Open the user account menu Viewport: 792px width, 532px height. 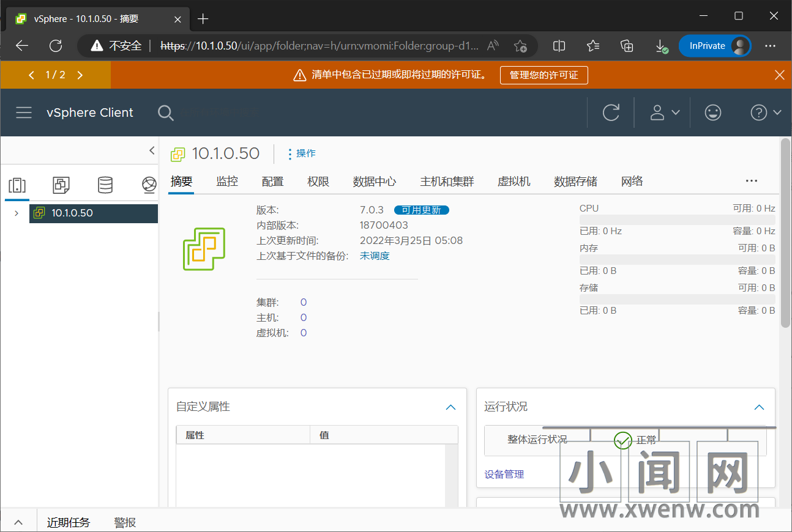click(x=664, y=113)
